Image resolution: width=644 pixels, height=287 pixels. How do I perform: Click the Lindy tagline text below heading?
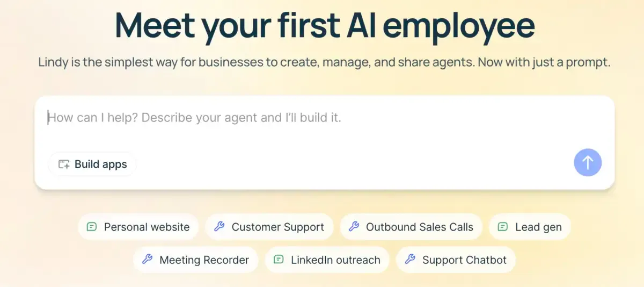click(x=325, y=62)
